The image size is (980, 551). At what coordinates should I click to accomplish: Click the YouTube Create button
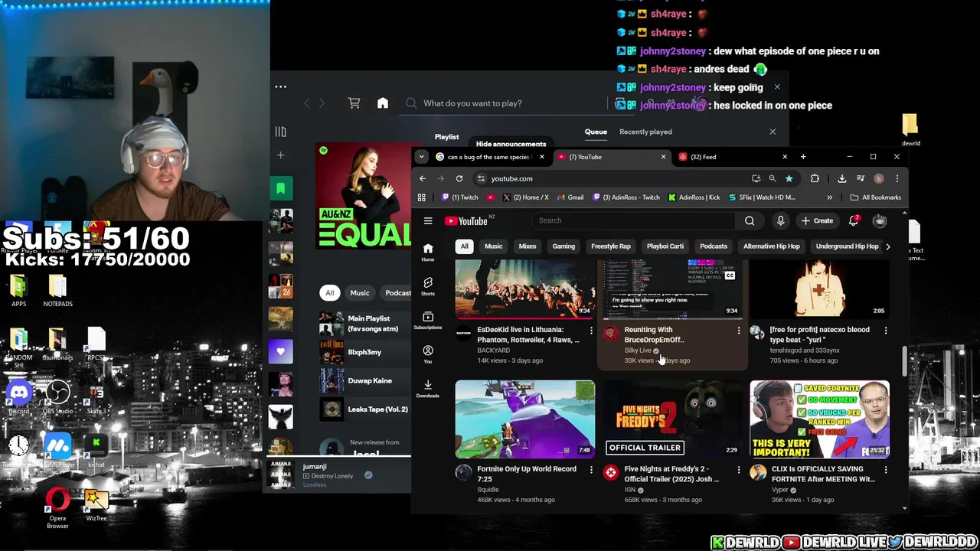pos(817,221)
